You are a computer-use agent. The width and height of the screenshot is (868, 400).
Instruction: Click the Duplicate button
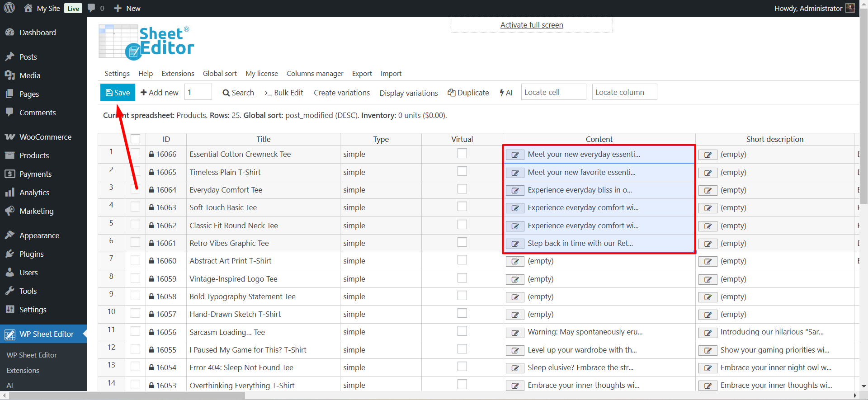point(468,93)
